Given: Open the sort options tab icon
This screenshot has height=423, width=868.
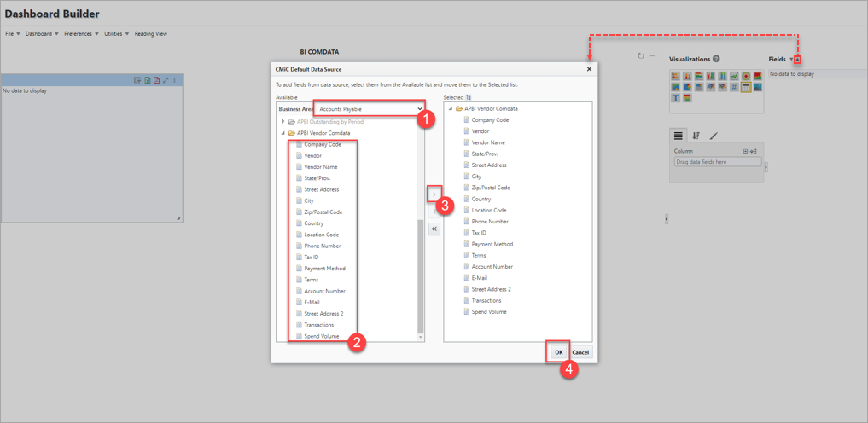Looking at the screenshot, I should pyautogui.click(x=696, y=135).
